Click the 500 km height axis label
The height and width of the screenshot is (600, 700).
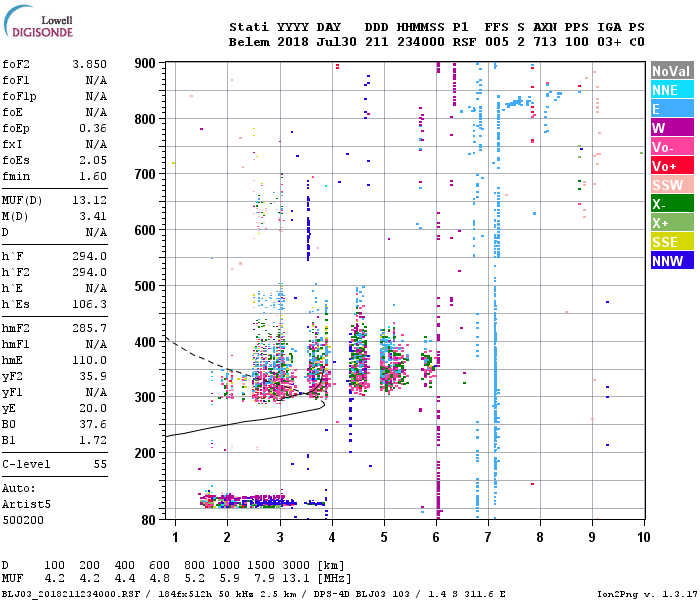145,286
